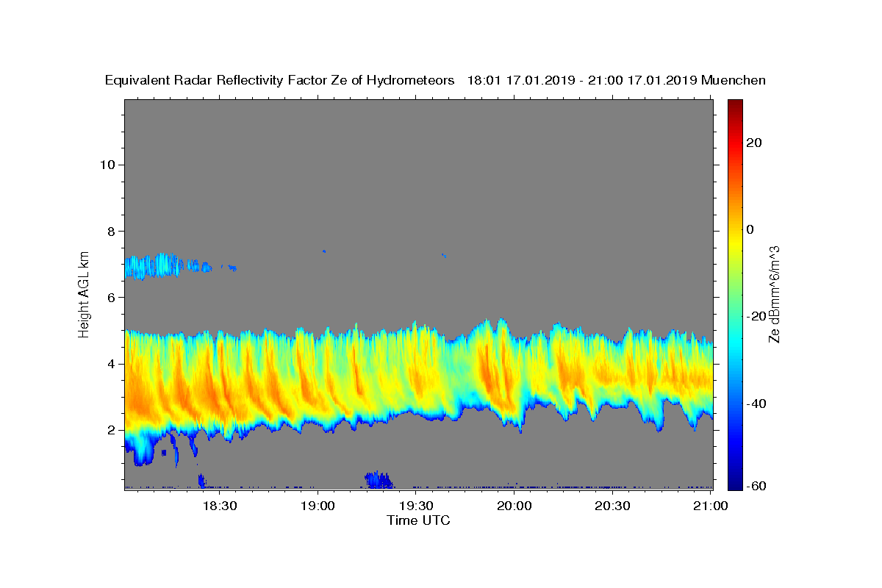Viewport: 882px width, 588px height.
Task: Click the '18:30' time tick label
Action: (220, 506)
